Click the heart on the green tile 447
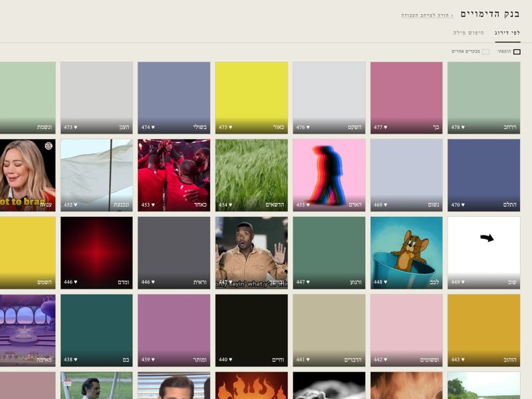The image size is (532, 399). pyautogui.click(x=308, y=282)
